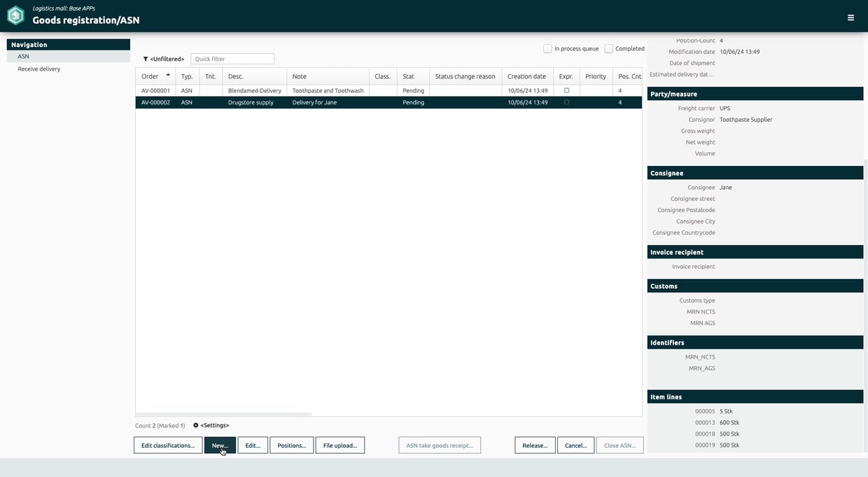868x477 pixels.
Task: Click Edit classifications button
Action: (x=168, y=445)
